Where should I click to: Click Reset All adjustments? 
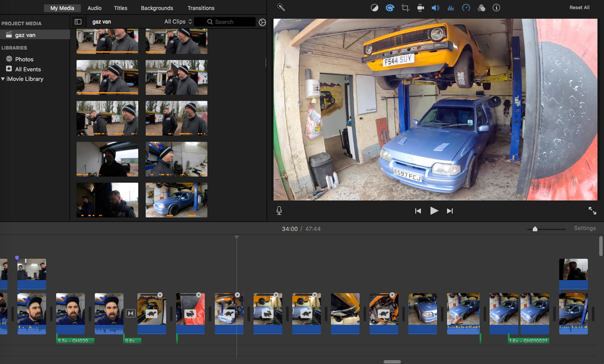pyautogui.click(x=579, y=8)
